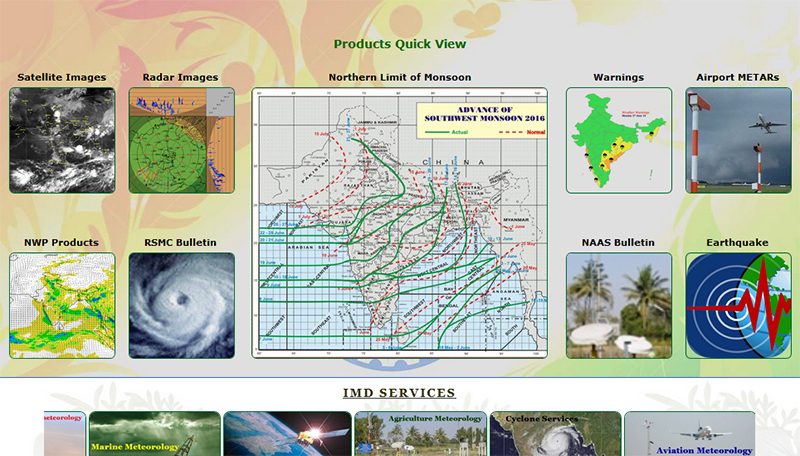Open the Warnings India map thumbnail
Image resolution: width=800 pixels, height=456 pixels.
pyautogui.click(x=619, y=140)
